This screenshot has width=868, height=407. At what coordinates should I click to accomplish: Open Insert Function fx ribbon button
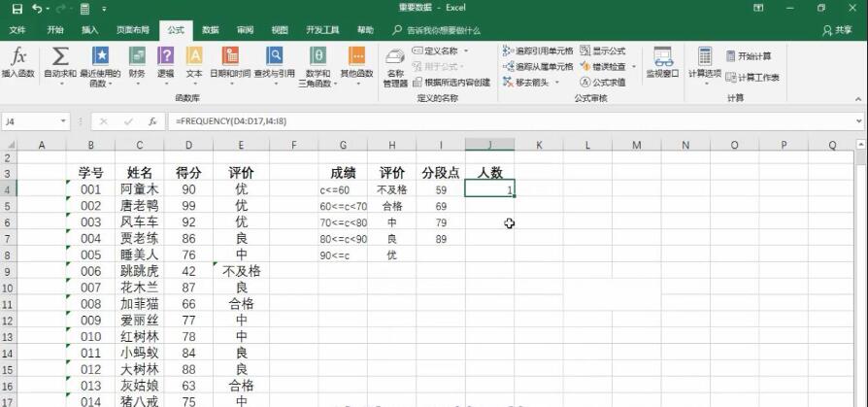tap(18, 62)
